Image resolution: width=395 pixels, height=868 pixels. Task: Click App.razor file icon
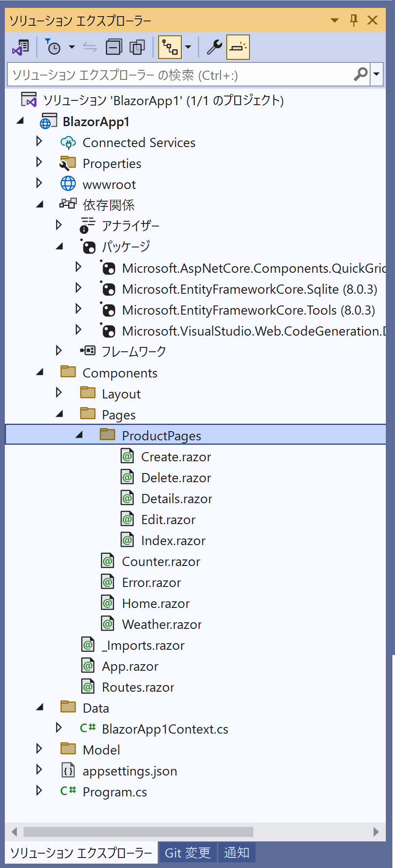point(88,666)
